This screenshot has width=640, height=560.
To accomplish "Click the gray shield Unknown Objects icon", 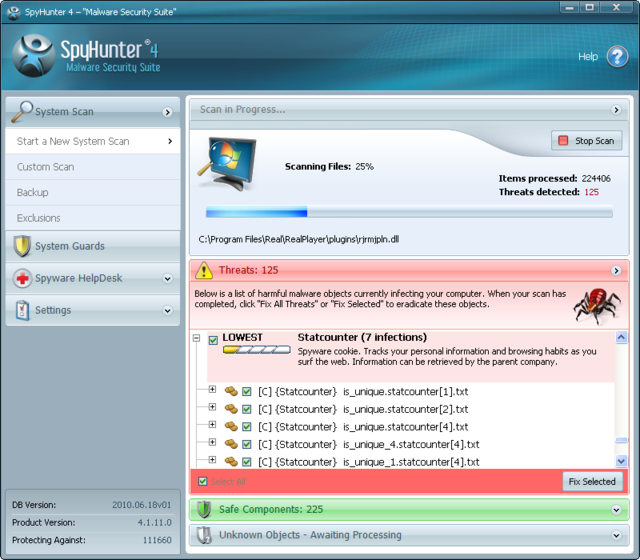I will coord(204,535).
